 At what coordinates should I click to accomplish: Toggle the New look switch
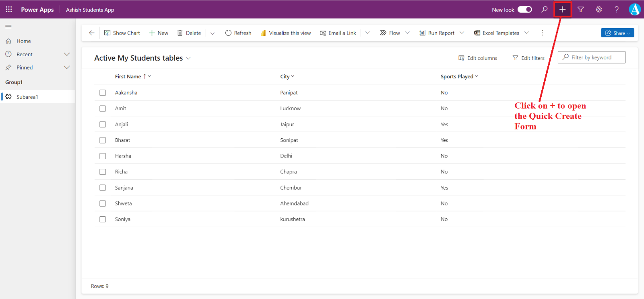(x=524, y=9)
